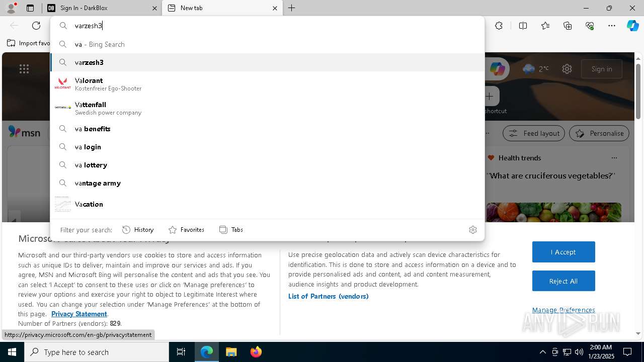
Task: Click the Sign in button on MSN
Action: [x=602, y=69]
